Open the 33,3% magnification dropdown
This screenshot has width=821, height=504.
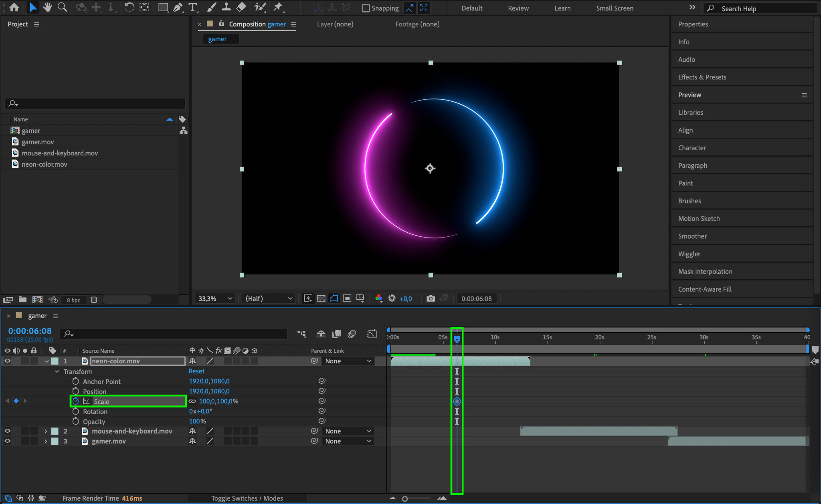pos(215,298)
